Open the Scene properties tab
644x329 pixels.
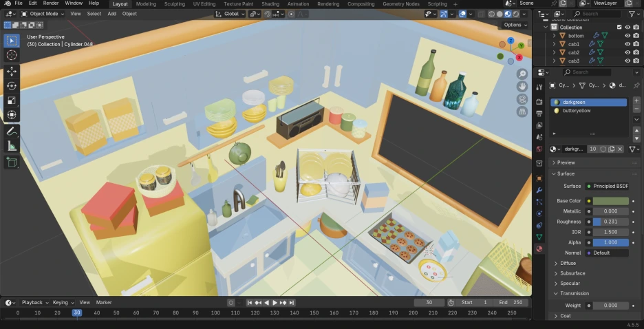539,137
